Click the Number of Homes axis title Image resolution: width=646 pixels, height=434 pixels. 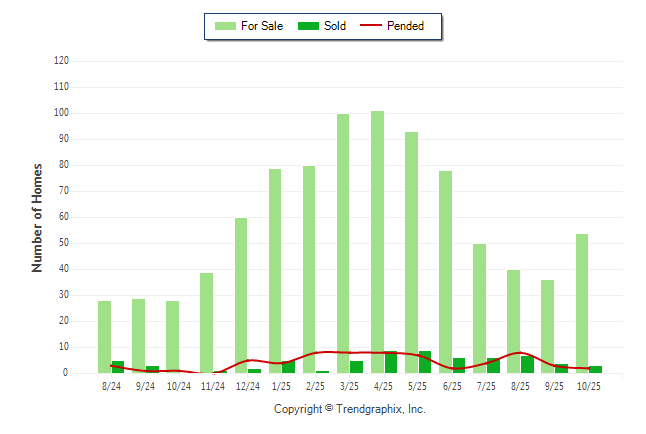click(37, 217)
